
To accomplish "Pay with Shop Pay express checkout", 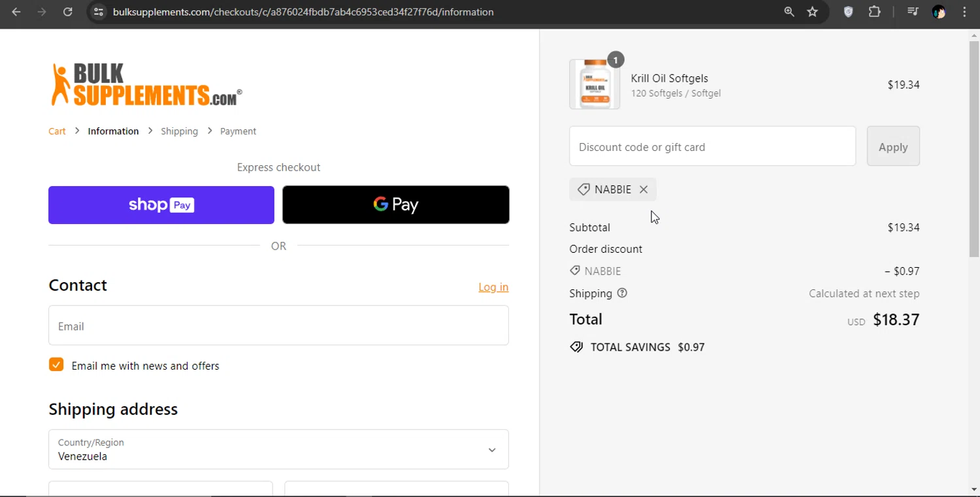I will (161, 205).
